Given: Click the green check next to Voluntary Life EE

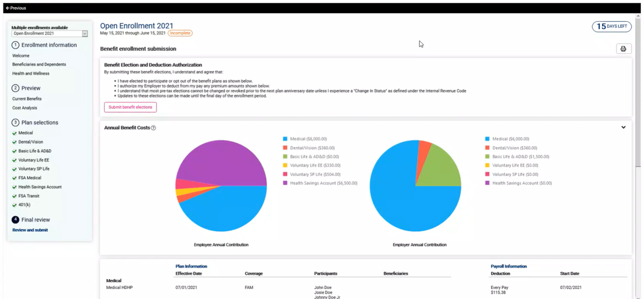Looking at the screenshot, I should pyautogui.click(x=15, y=160).
